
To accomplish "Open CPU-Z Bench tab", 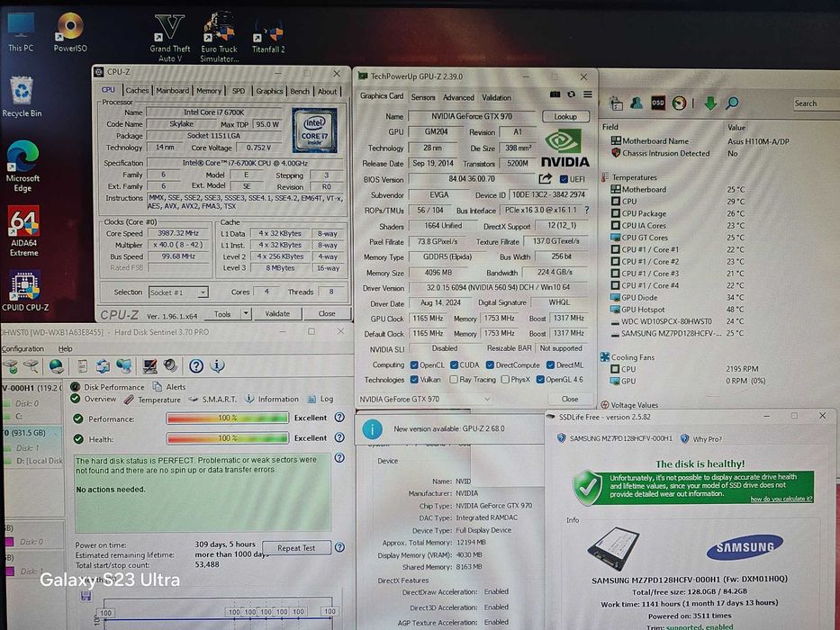I will coord(300,91).
